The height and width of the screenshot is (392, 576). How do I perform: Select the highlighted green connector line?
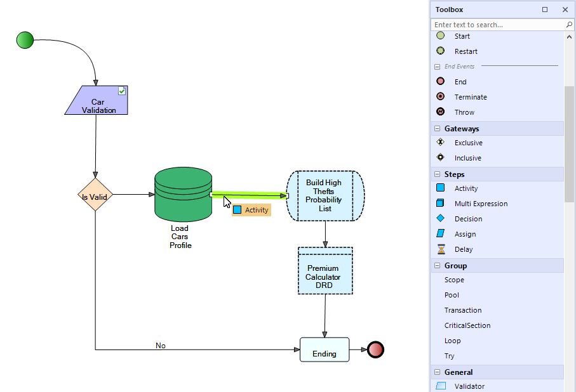pos(249,195)
